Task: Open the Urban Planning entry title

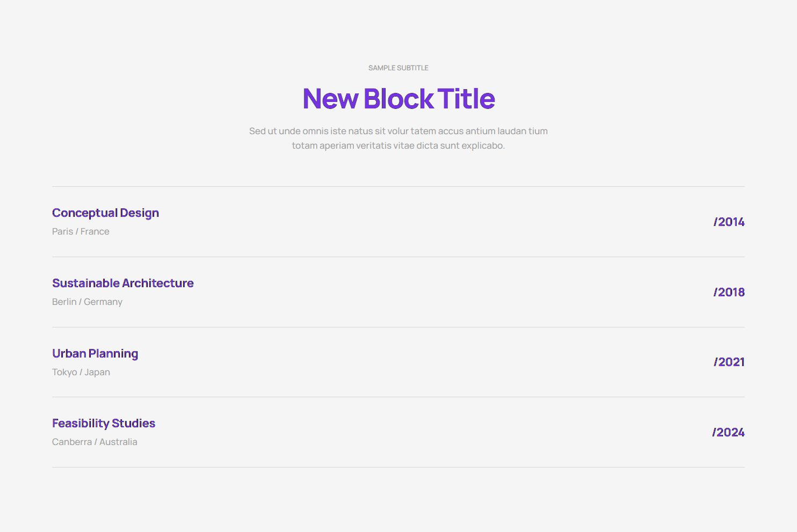Action: [95, 354]
